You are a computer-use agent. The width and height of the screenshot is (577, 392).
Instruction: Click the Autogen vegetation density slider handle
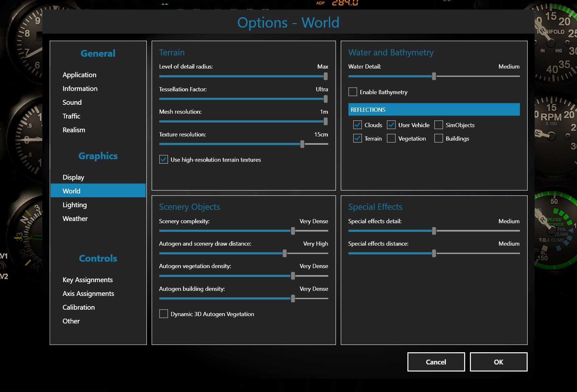coord(293,276)
